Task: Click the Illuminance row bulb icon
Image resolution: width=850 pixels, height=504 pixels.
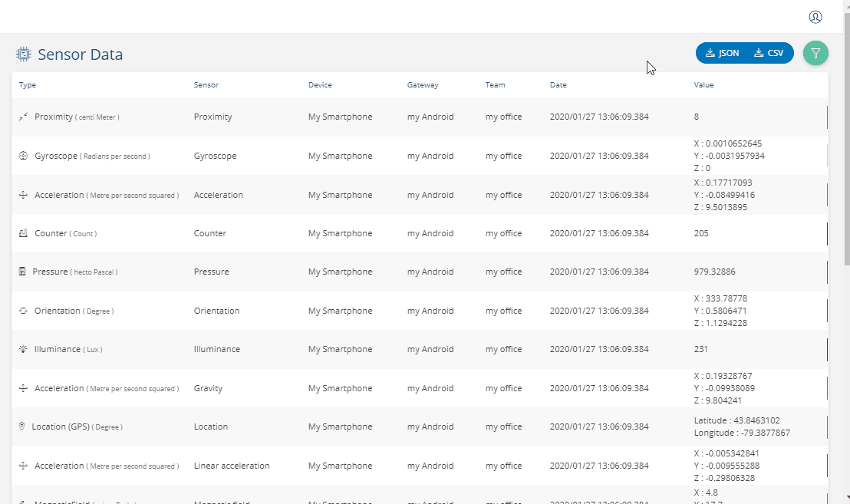Action: pos(23,349)
